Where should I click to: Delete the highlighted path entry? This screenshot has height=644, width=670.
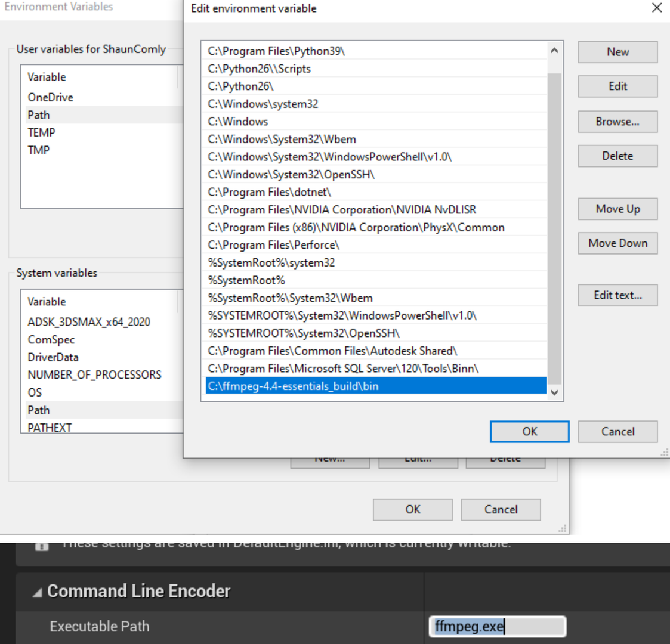pos(617,156)
